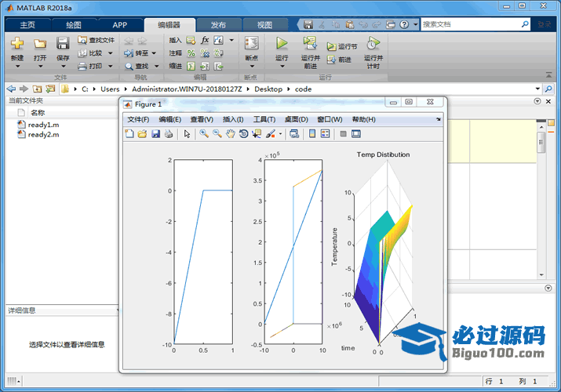This screenshot has height=392, width=561.
Task: Click the Open File icon in Figure toolbar
Action: click(x=142, y=134)
